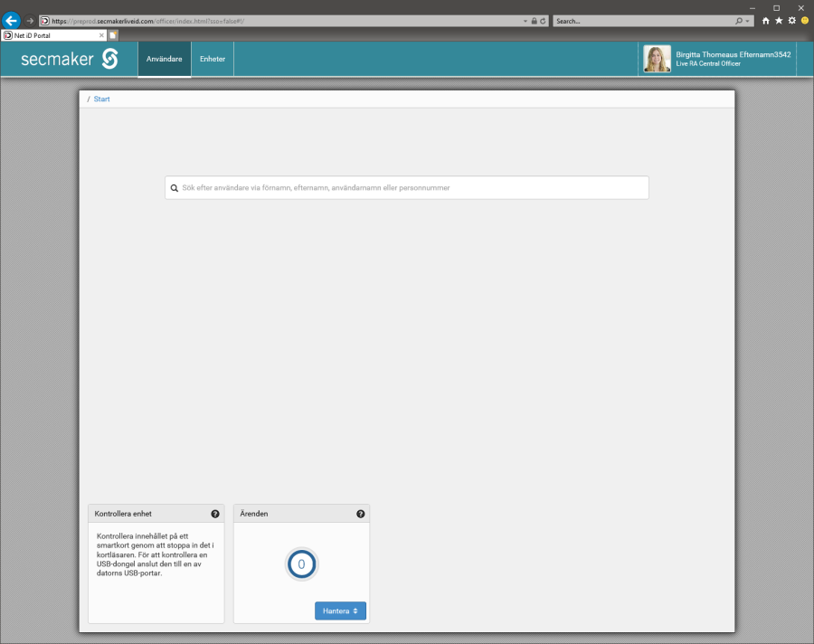Open browser settings gear icon

[791, 20]
